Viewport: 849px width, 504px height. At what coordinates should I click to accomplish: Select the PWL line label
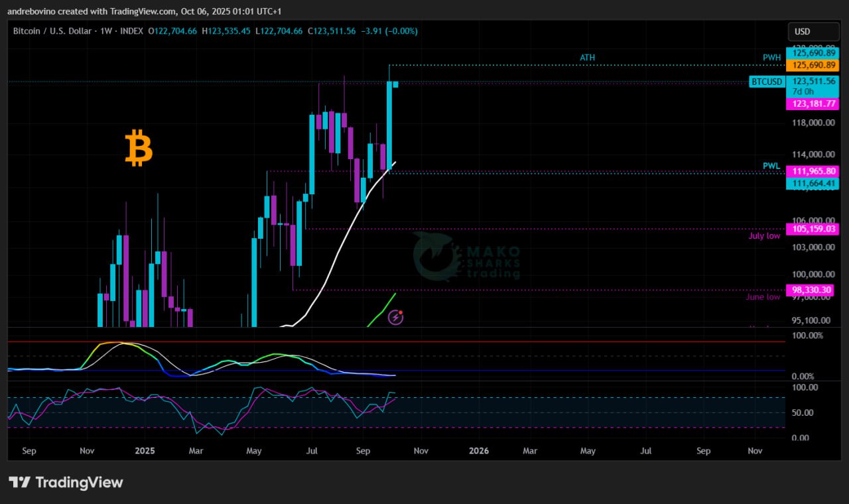pos(771,166)
